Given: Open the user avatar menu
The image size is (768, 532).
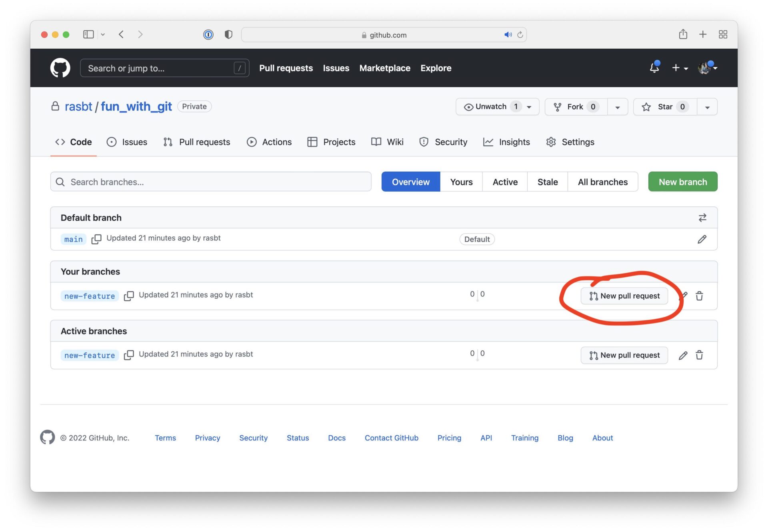Looking at the screenshot, I should [x=708, y=68].
